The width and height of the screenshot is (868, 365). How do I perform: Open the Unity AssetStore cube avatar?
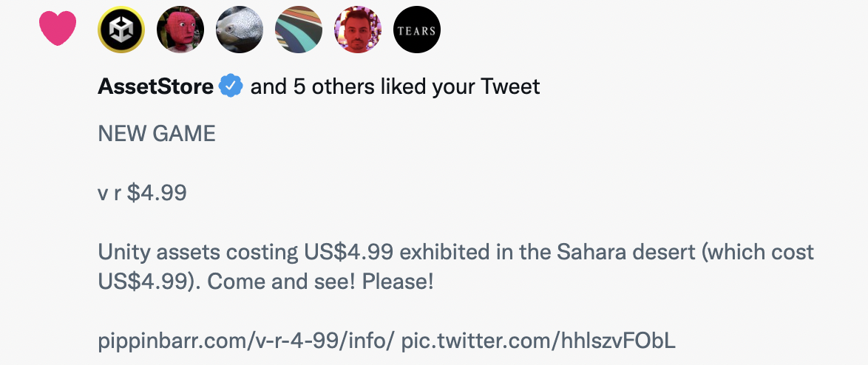[x=121, y=30]
